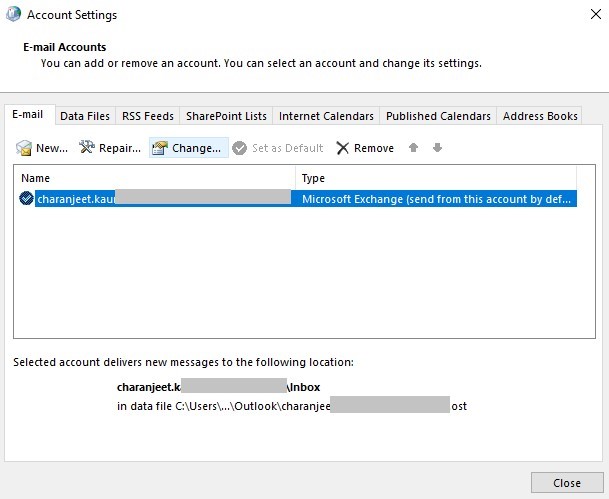Open the RSS Feeds tab
609x499 pixels.
[x=148, y=116]
